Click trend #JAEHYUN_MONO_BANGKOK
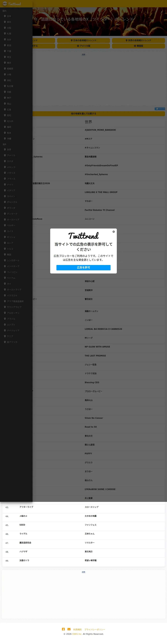 coord(100,130)
